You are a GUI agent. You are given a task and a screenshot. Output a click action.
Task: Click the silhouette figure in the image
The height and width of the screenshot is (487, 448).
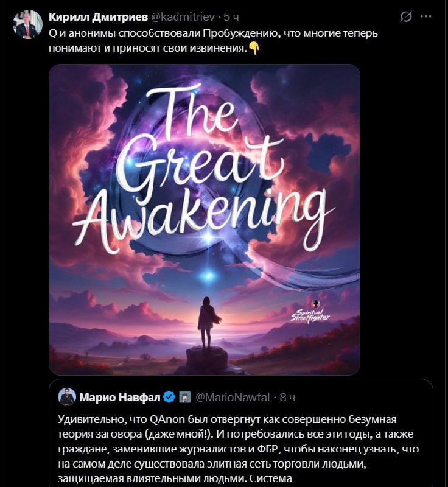[x=208, y=324]
